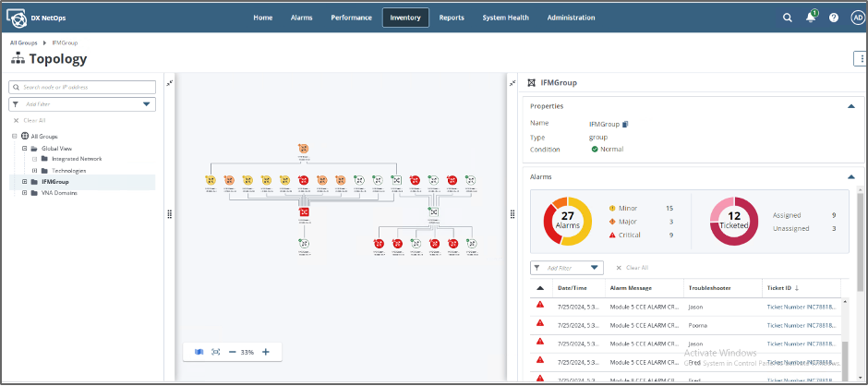Open the notifications bell
The image size is (868, 386).
(x=810, y=18)
